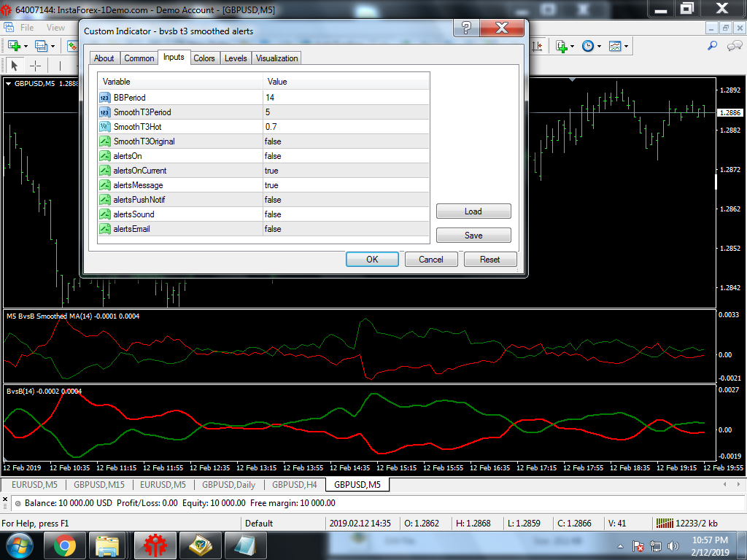The image size is (747, 560).
Task: Click the magnifier search icon
Action: 713,46
